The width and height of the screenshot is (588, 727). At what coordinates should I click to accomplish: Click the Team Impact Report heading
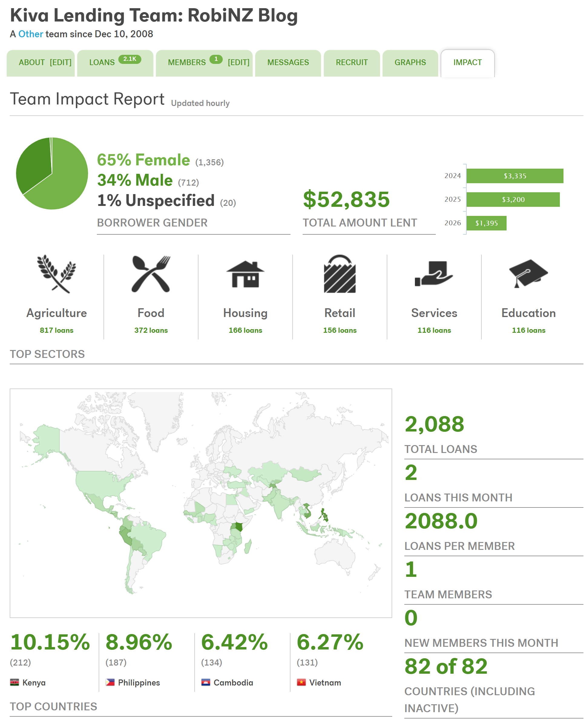coord(87,99)
